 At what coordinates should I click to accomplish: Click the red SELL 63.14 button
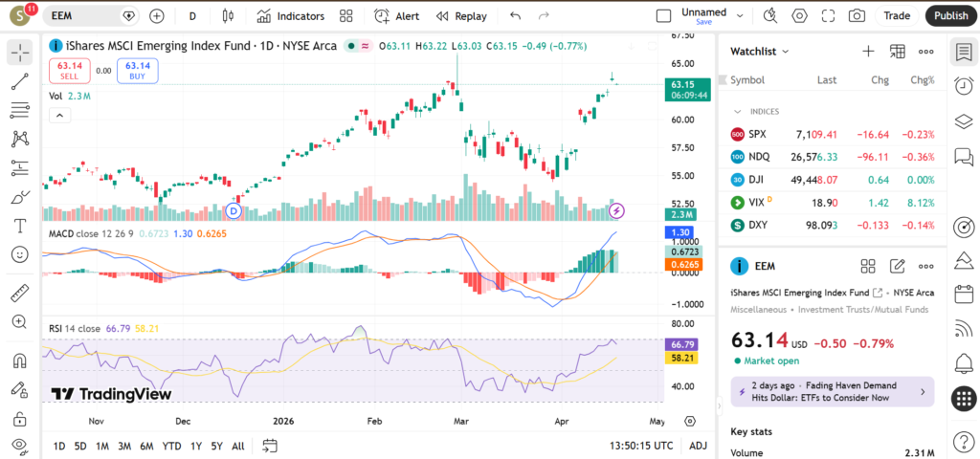[x=69, y=70]
